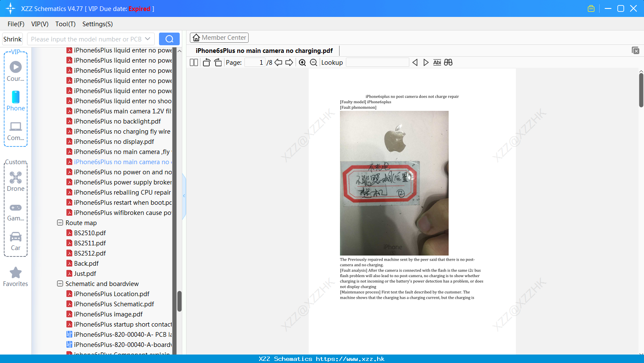Open iPhone6sPlus no display.pdf
Screen dimensions: 644x363
point(110,141)
